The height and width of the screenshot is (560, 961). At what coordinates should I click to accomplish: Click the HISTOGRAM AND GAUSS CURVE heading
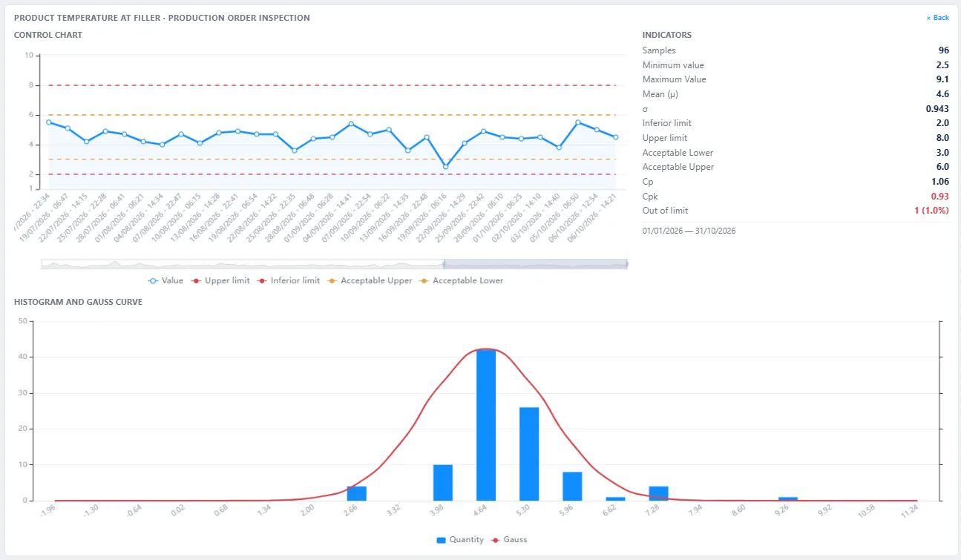(x=78, y=302)
